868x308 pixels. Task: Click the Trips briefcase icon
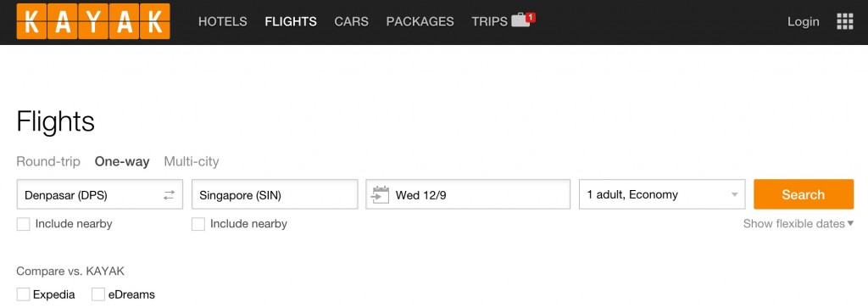coord(520,21)
